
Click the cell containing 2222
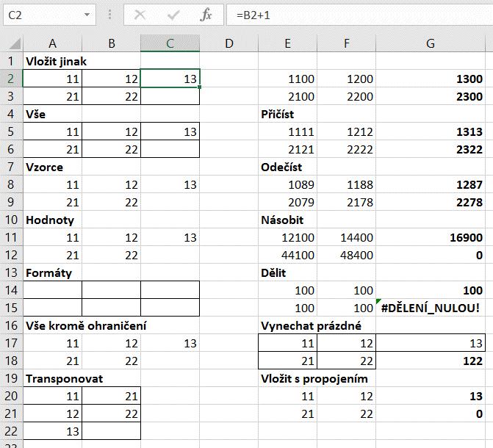click(347, 149)
